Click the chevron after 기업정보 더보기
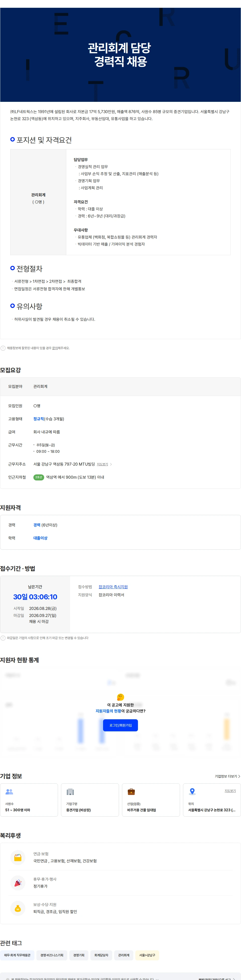 (239, 776)
